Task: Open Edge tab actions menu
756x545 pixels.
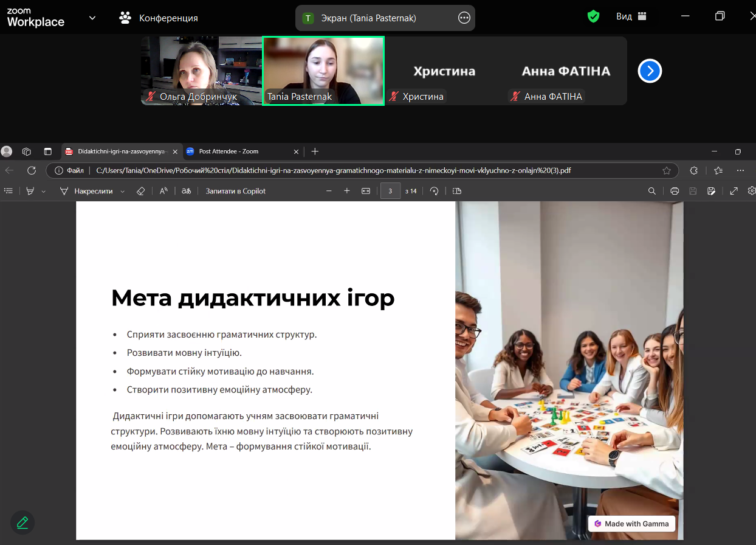Action: (x=48, y=151)
